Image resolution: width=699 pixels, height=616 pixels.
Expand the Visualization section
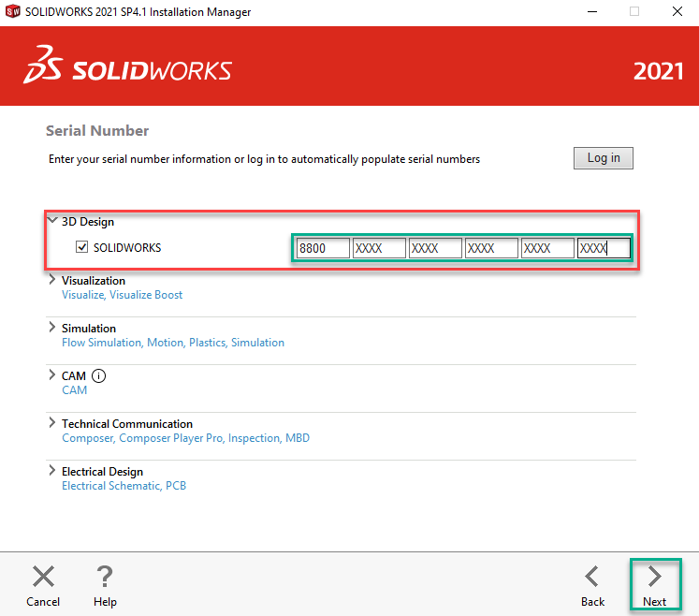52,280
